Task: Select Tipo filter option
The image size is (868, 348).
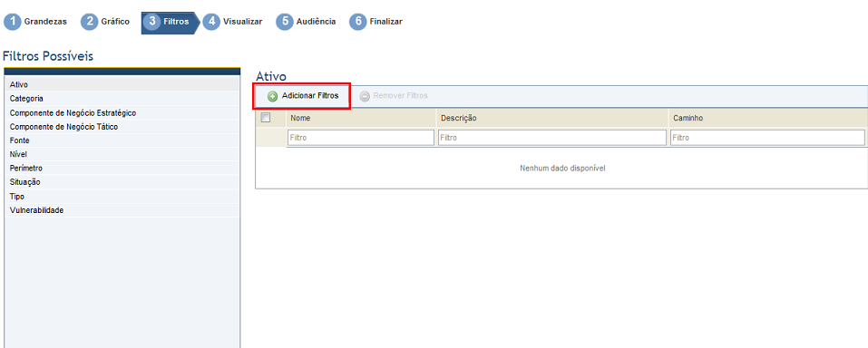Action: [122, 197]
